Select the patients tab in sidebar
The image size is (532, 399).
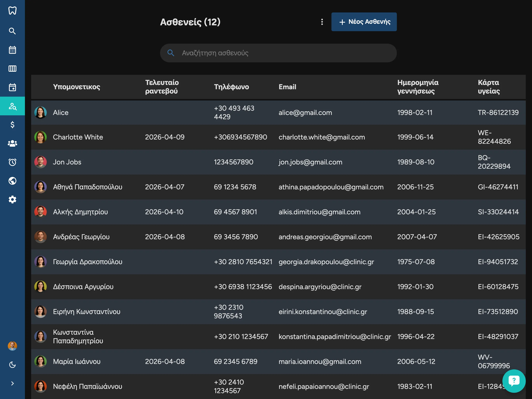coord(12,106)
